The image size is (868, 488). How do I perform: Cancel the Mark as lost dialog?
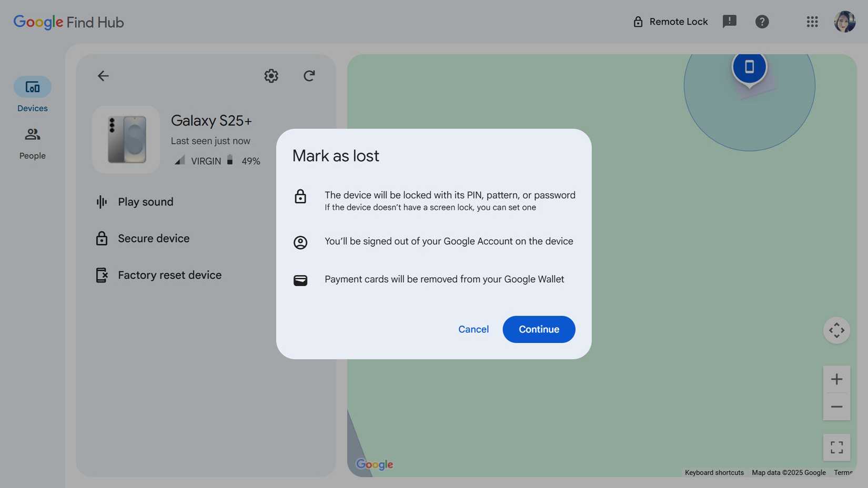(x=473, y=329)
